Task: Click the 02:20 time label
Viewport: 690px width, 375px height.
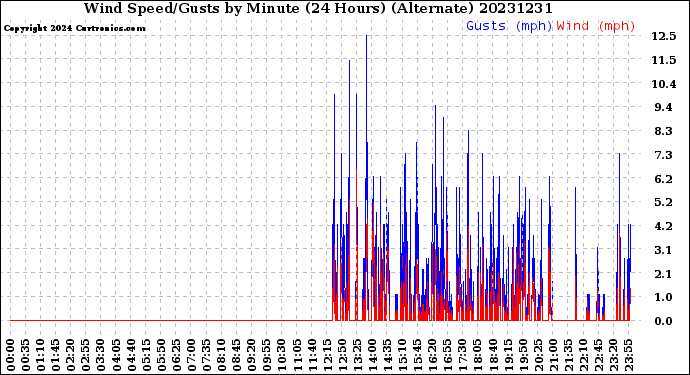Action: coord(71,355)
